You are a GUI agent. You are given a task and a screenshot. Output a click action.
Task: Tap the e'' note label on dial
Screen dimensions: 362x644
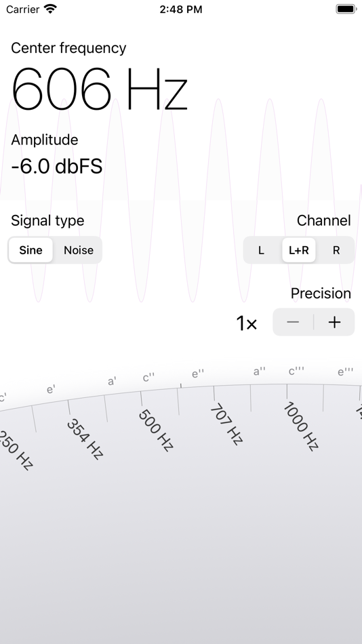(x=198, y=374)
